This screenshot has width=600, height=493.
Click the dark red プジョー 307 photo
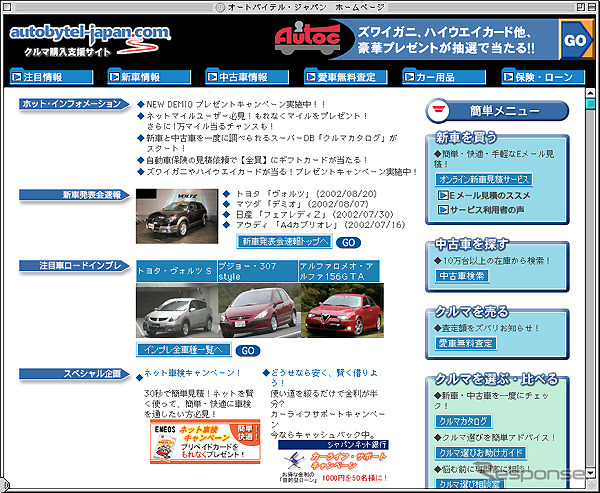[259, 310]
